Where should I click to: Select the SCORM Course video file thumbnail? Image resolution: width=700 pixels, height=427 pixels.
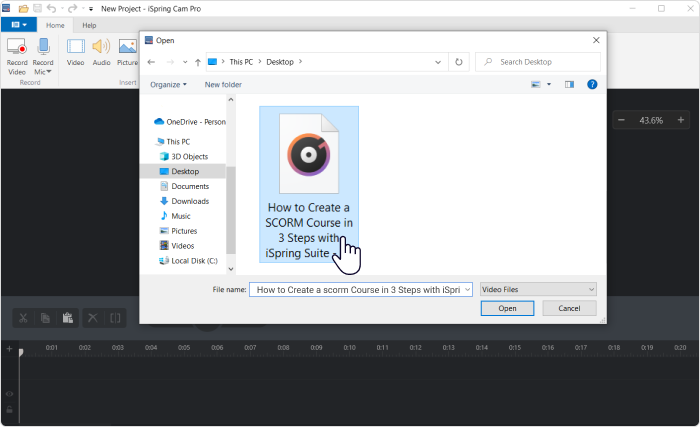click(x=309, y=184)
